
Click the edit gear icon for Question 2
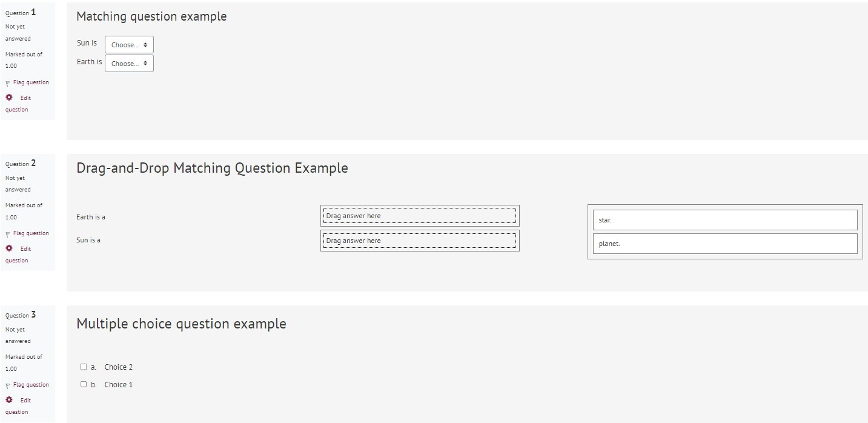(x=8, y=248)
